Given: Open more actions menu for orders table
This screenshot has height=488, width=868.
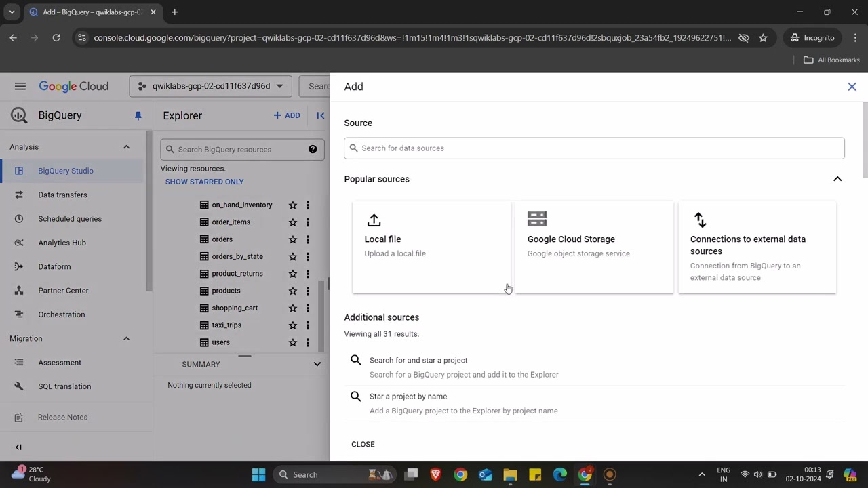Looking at the screenshot, I should coord(307,239).
